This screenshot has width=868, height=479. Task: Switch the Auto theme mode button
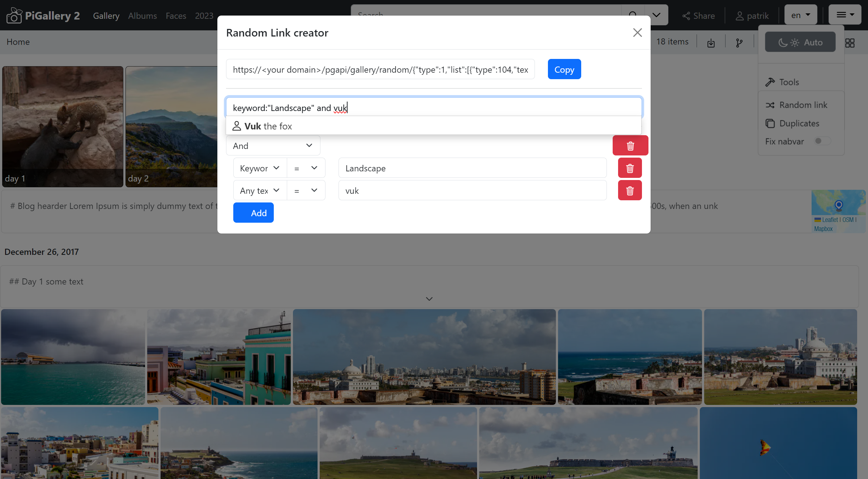pos(800,42)
